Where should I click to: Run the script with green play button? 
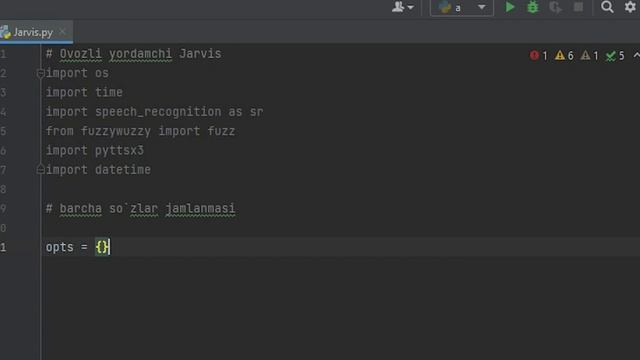click(509, 7)
